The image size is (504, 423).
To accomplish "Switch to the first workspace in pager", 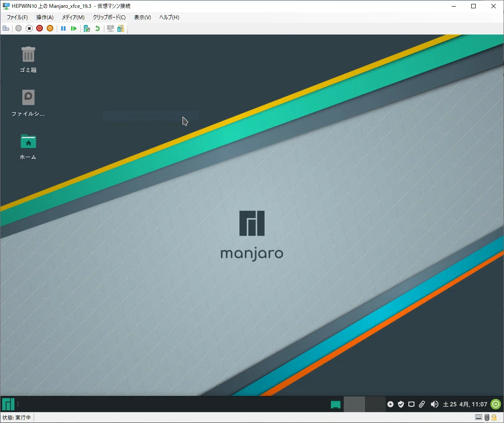I will (354, 404).
